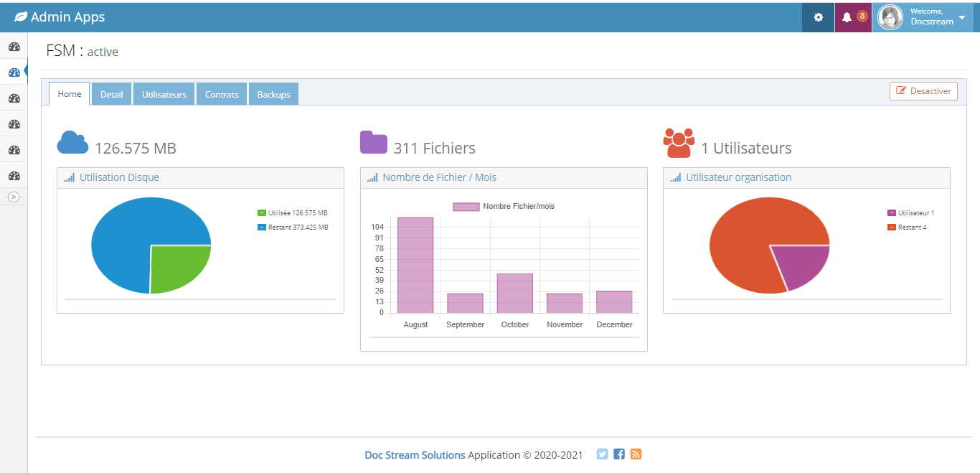This screenshot has width=980, height=473.
Task: Open the Facebook icon in the footer
Action: (619, 454)
